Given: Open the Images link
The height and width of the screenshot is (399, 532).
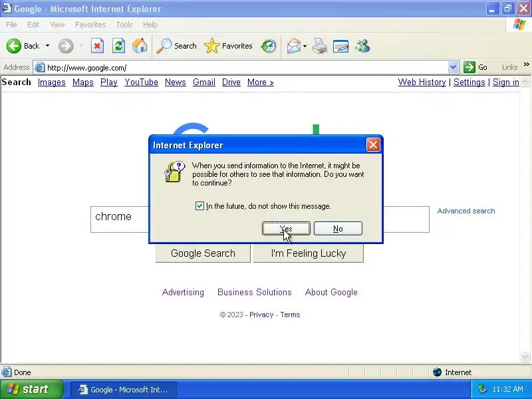Looking at the screenshot, I should tap(52, 82).
